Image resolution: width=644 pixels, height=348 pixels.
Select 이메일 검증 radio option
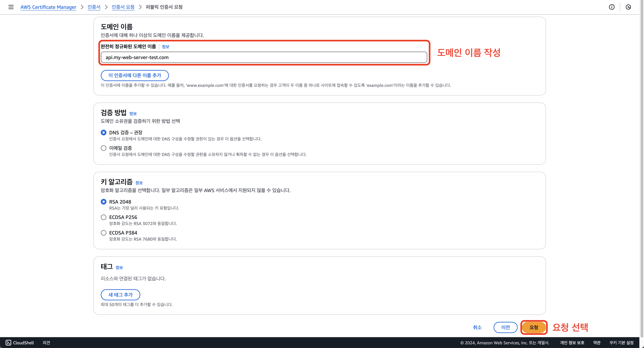click(x=104, y=148)
